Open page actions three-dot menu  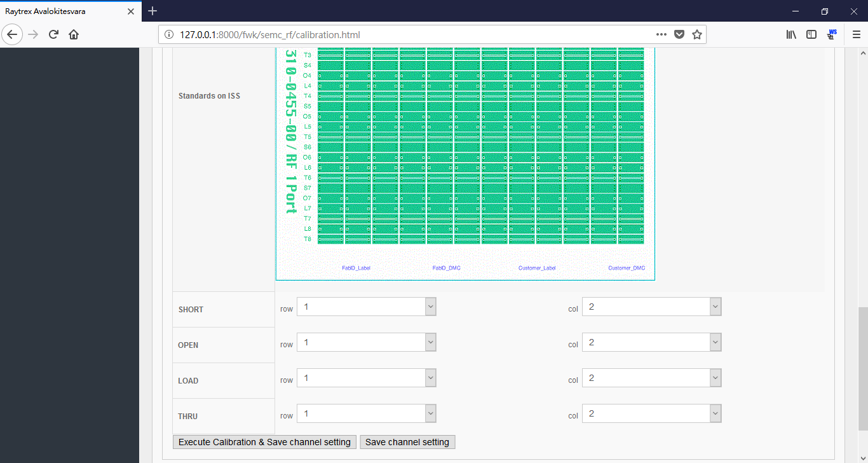point(661,34)
